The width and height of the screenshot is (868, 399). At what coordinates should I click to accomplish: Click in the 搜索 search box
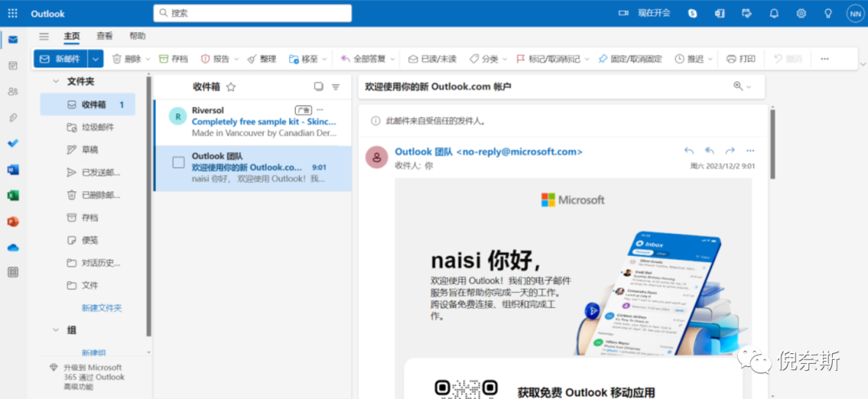coord(252,14)
